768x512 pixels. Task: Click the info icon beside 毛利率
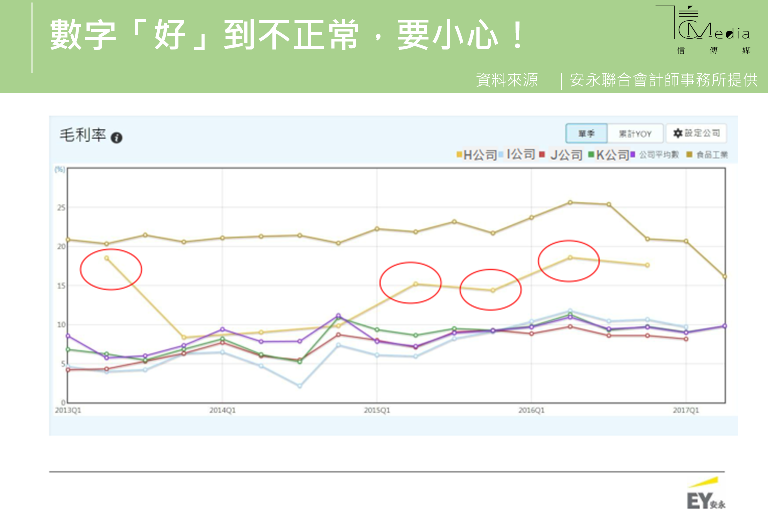point(117,137)
